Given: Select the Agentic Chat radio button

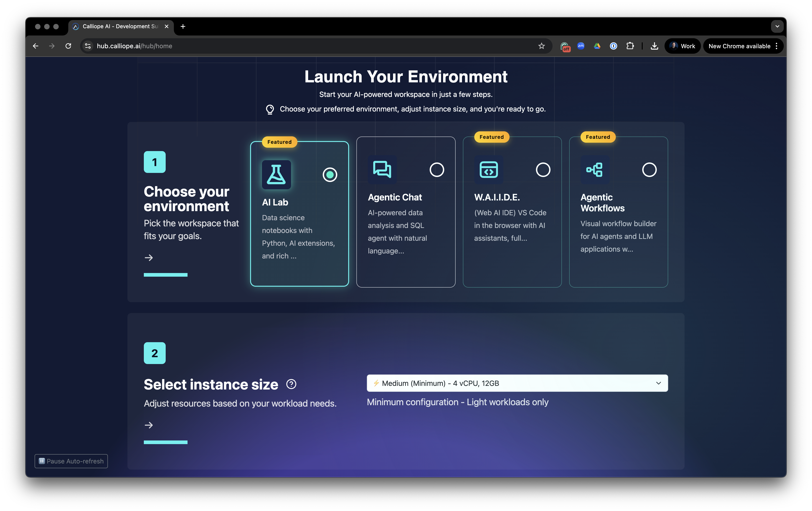Looking at the screenshot, I should (437, 170).
